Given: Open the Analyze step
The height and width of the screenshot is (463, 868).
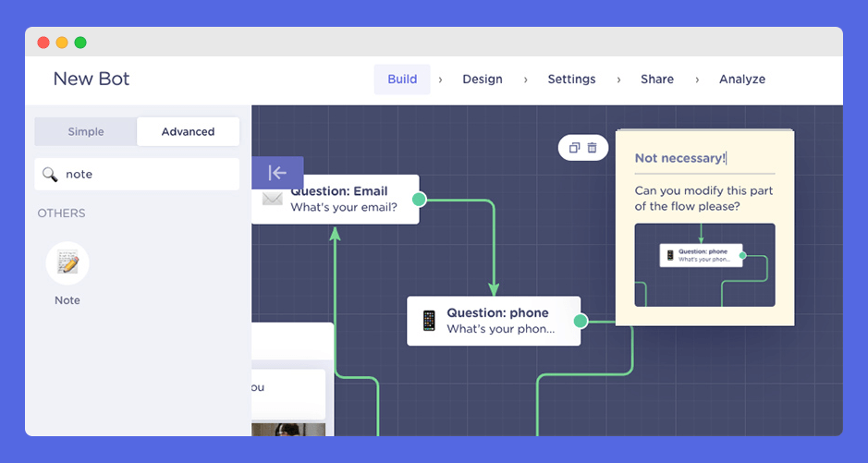Looking at the screenshot, I should 741,79.
